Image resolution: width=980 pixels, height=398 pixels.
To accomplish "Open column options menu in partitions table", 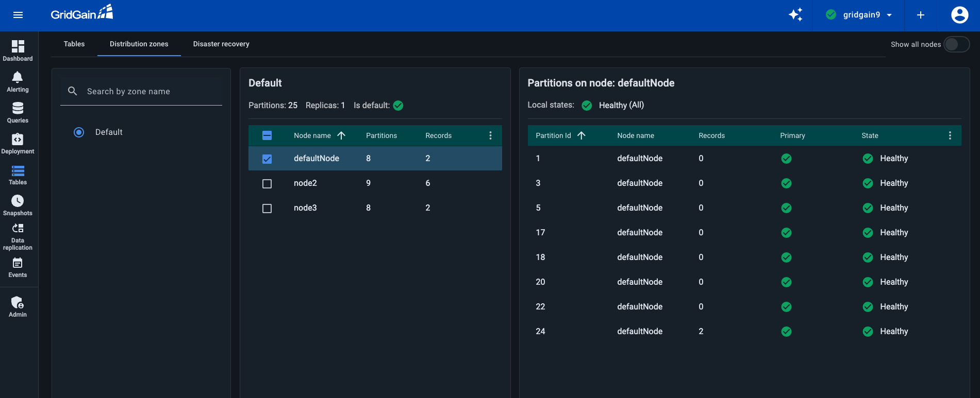I will pos(950,135).
